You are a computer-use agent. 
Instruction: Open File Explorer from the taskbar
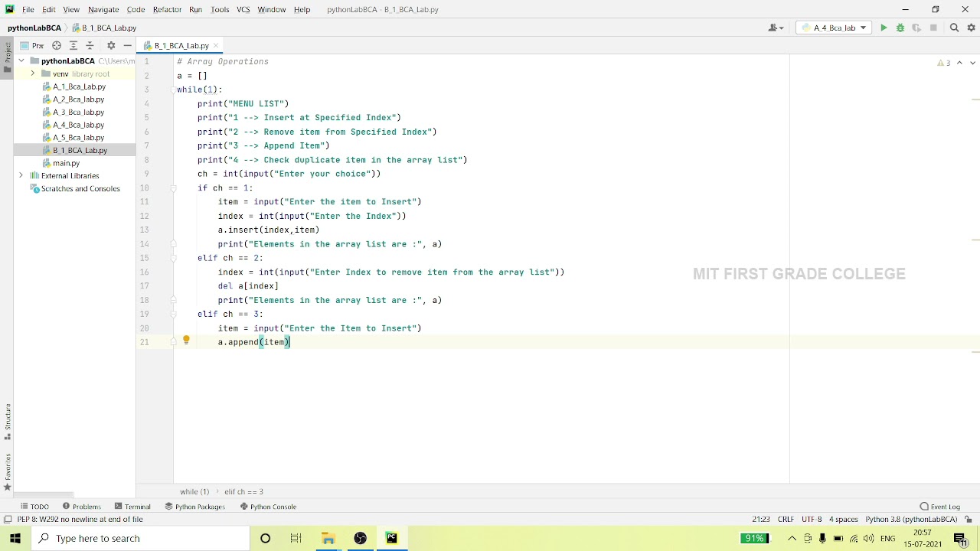328,539
